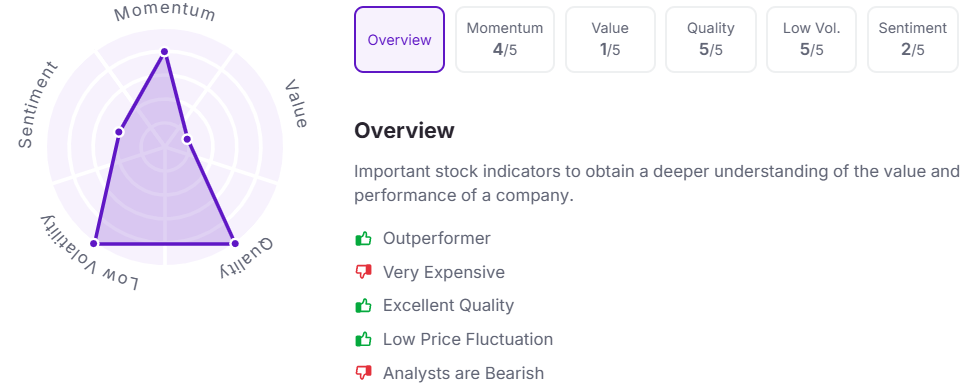
Task: Switch to the Value 1/5 tab
Action: point(610,40)
